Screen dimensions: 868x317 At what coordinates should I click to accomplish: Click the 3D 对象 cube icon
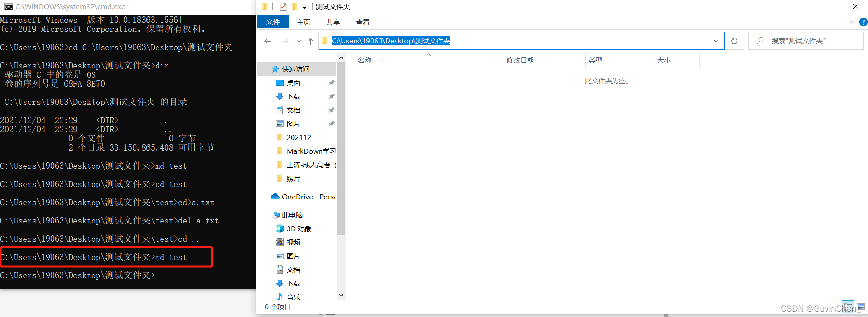280,229
